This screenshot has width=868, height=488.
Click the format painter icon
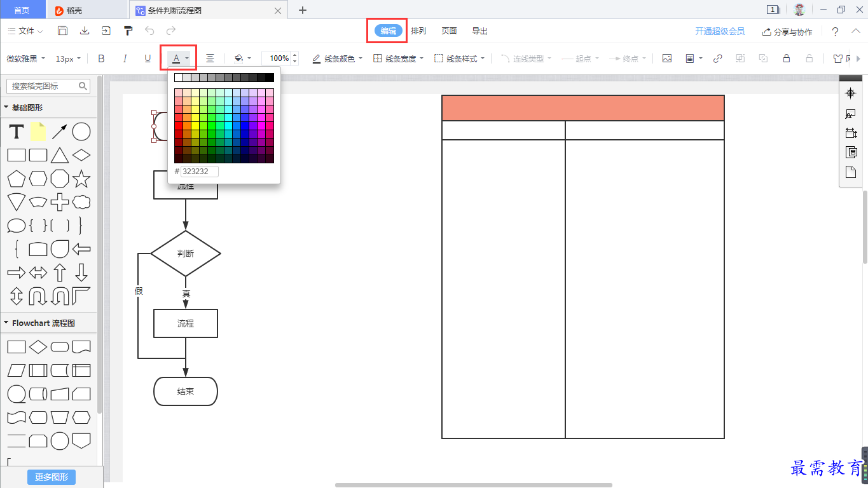pyautogui.click(x=128, y=30)
